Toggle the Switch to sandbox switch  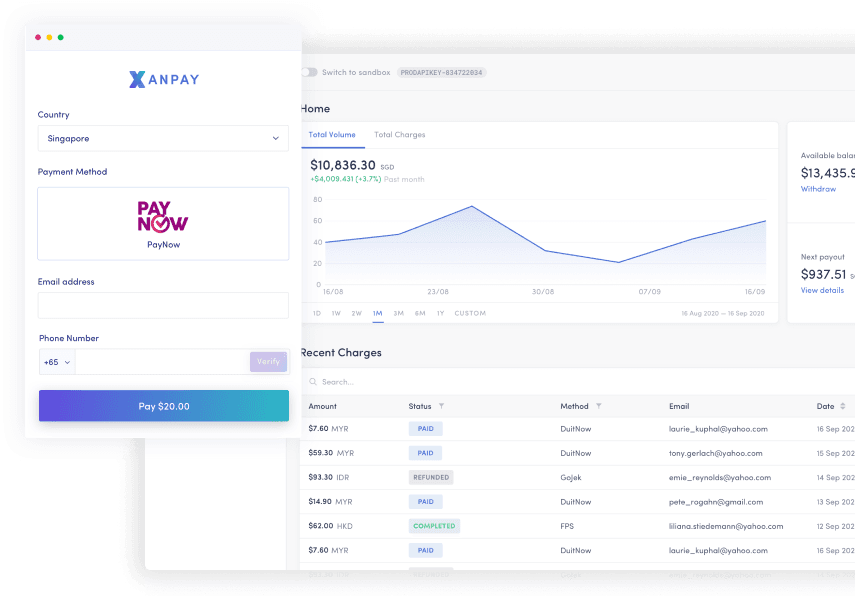[309, 72]
